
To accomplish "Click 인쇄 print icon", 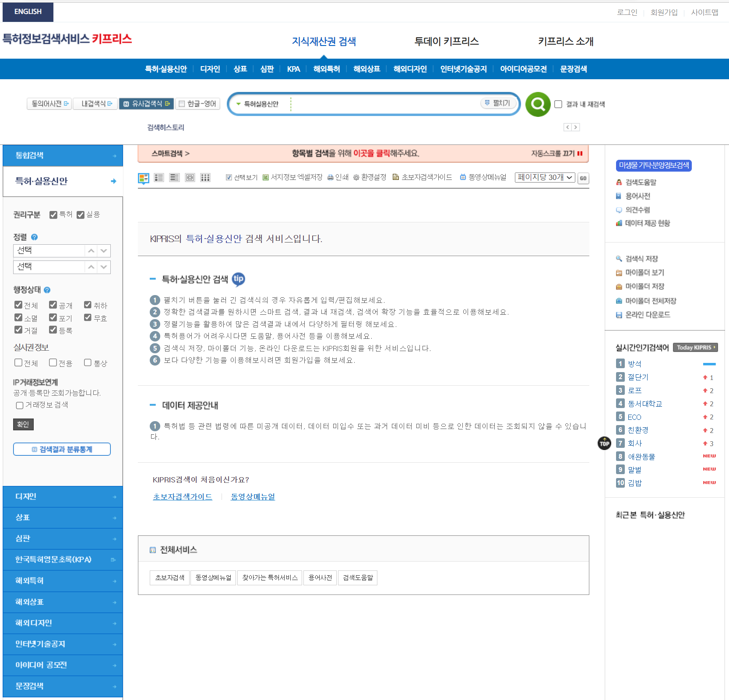I will click(x=338, y=177).
